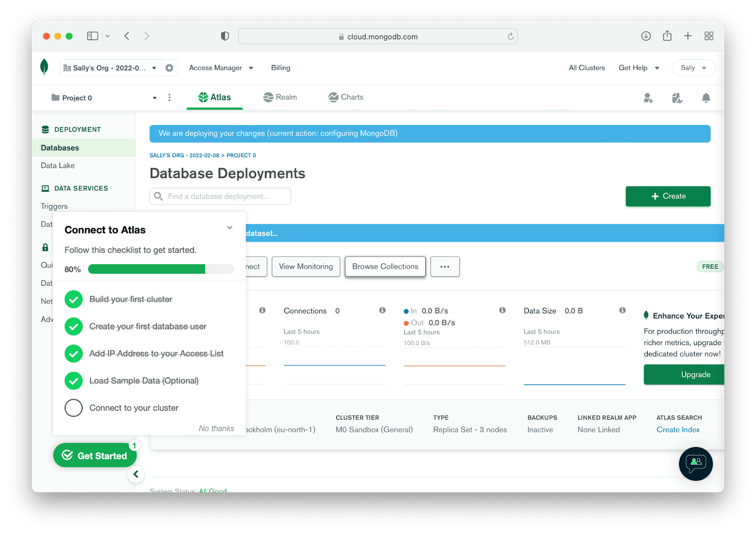The width and height of the screenshot is (756, 534).
Task: Toggle the Create your first database user check
Action: tap(74, 326)
